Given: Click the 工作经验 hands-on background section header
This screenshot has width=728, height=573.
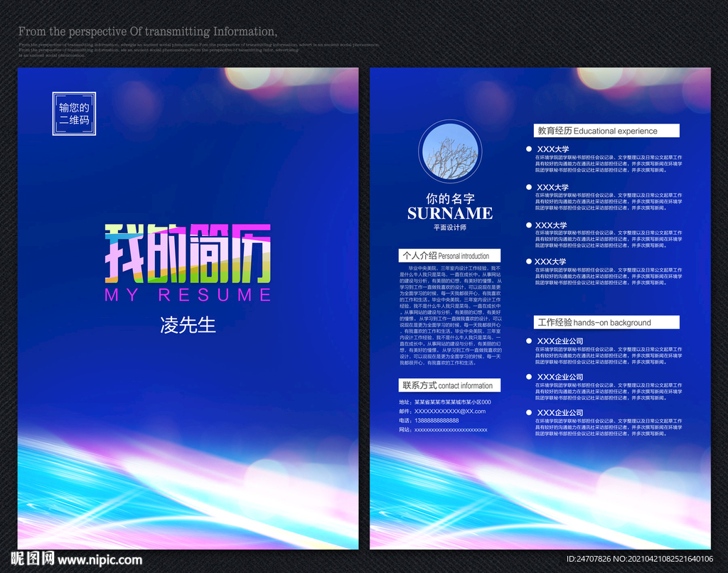Looking at the screenshot, I should click(606, 322).
